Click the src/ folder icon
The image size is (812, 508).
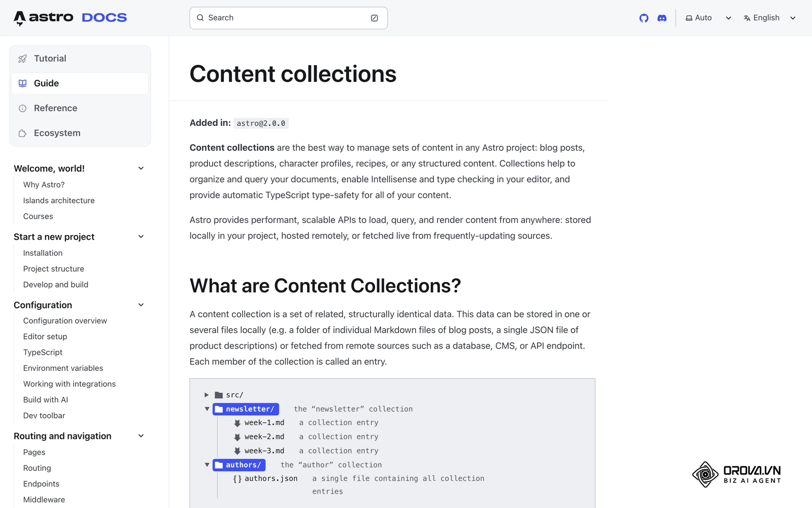click(219, 395)
